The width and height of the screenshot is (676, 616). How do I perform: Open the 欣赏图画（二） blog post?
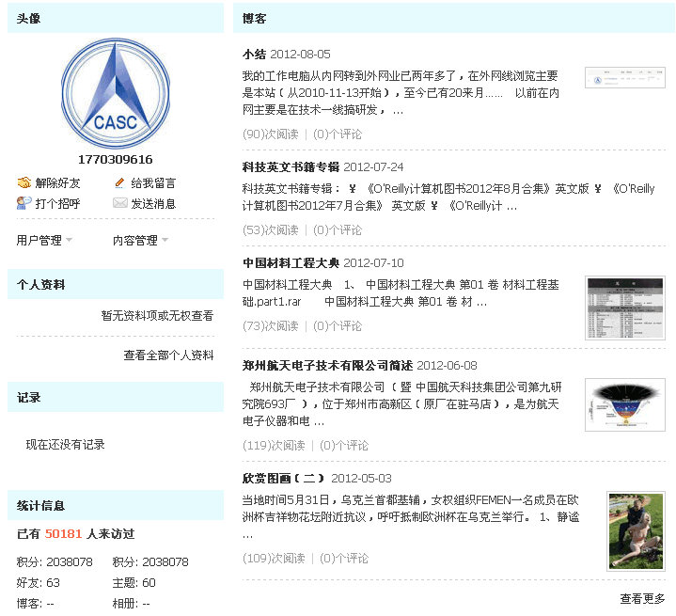tap(283, 479)
